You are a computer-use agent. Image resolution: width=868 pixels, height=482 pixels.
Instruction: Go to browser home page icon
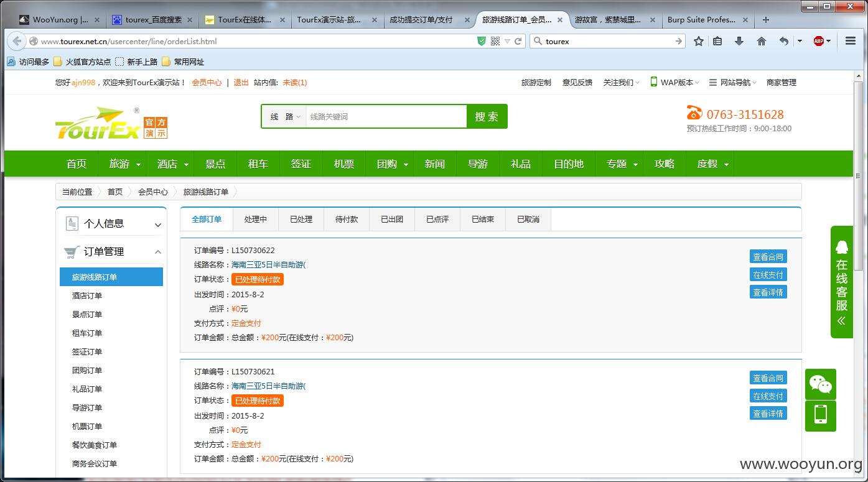pyautogui.click(x=761, y=41)
